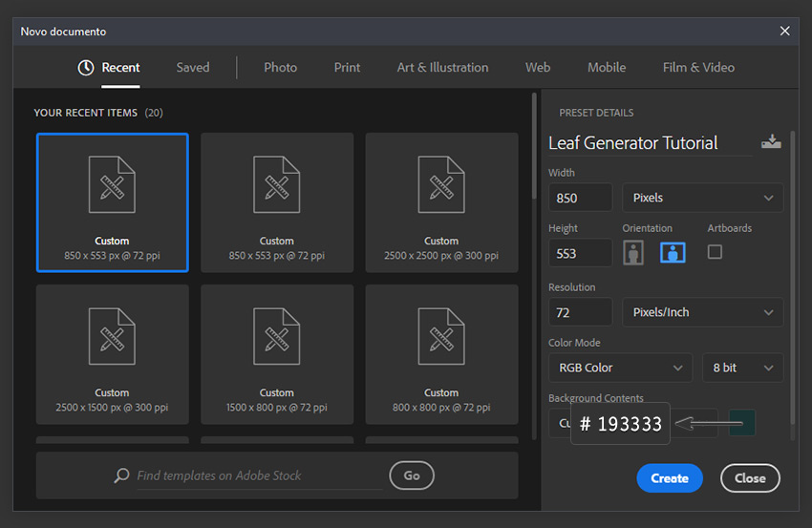Screen dimensions: 812x528
Task: Open the 8 bit depth dropdown
Action: 742,368
